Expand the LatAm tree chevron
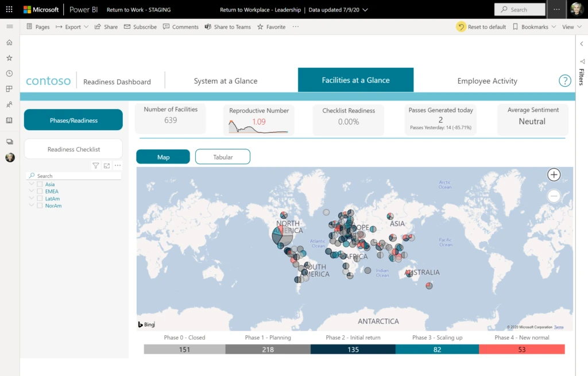This screenshot has height=376, width=588. (x=31, y=199)
